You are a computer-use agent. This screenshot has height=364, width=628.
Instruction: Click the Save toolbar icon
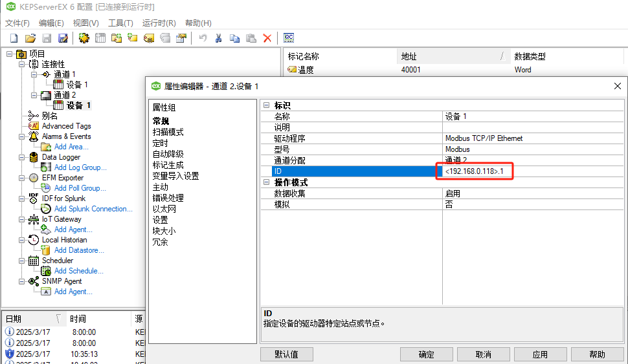pyautogui.click(x=47, y=38)
